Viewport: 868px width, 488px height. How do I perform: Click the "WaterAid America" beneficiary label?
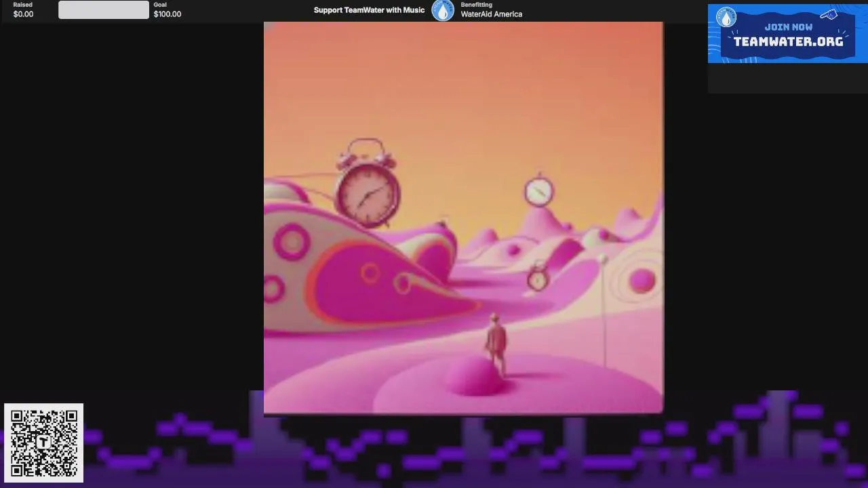coord(492,14)
